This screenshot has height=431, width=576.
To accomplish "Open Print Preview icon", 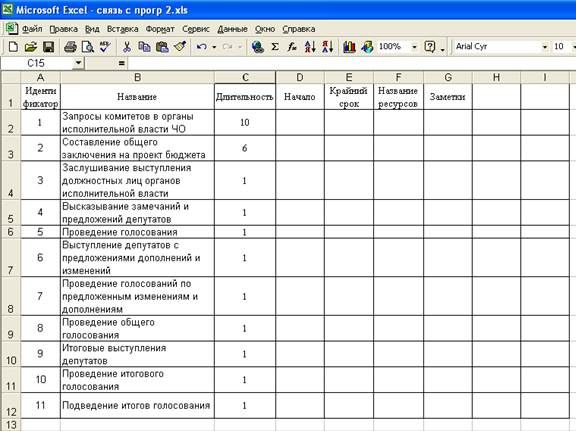I will (88, 47).
